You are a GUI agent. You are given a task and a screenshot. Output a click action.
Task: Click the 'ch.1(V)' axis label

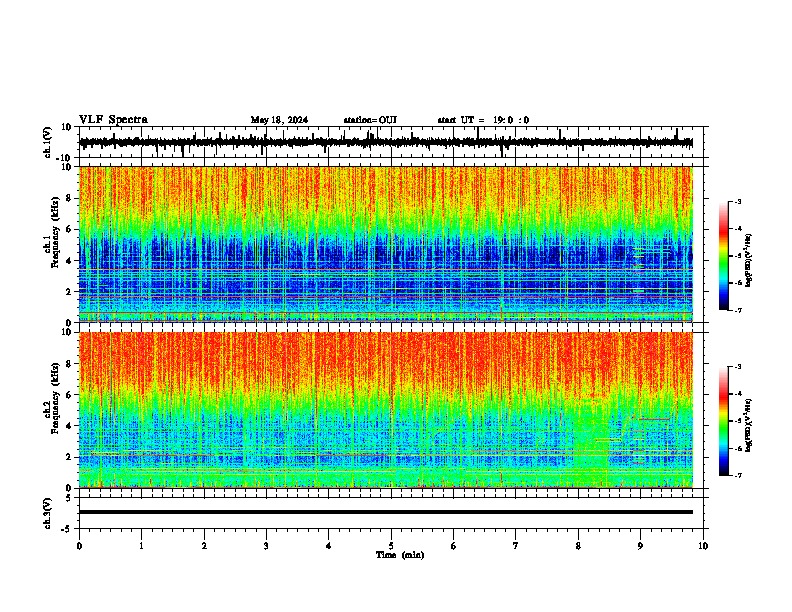[48, 142]
